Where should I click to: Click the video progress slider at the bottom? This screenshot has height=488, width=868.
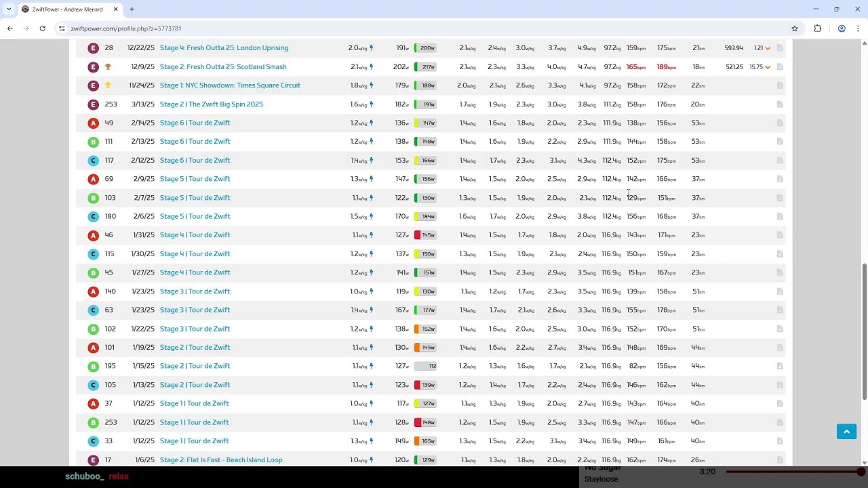point(795,472)
